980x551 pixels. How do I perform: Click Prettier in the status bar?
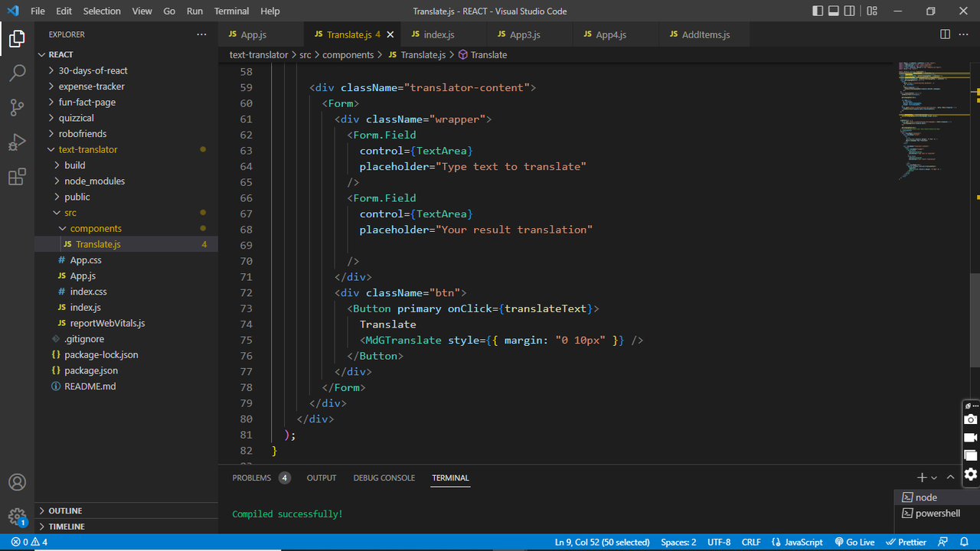(906, 542)
